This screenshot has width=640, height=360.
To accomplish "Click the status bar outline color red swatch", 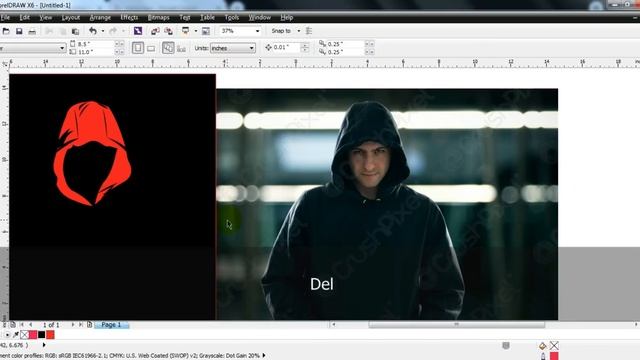I will (x=554, y=356).
